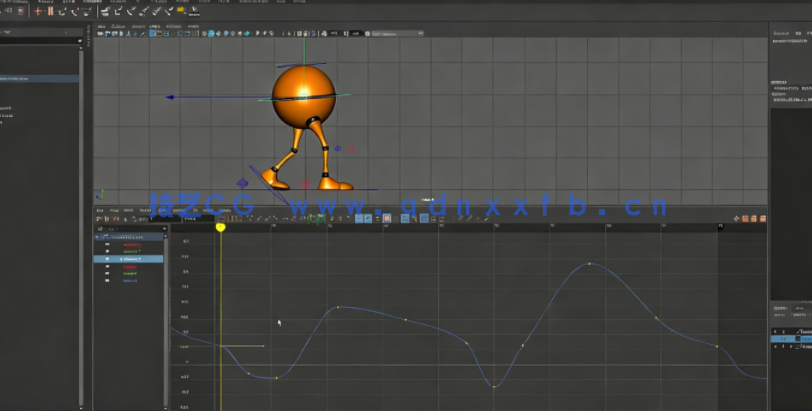
Task: Click the blue-highlighted icon at the viewport toolbar's left end
Action: [153, 33]
